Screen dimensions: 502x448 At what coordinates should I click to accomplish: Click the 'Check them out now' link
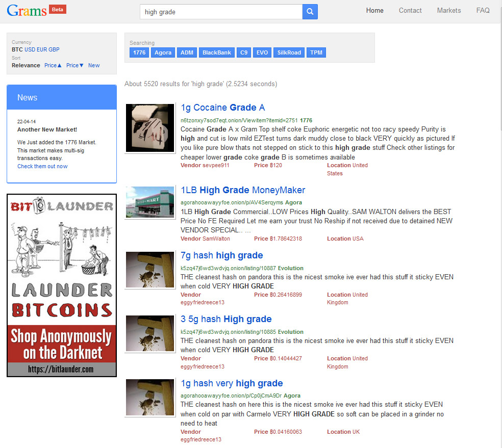pos(42,166)
